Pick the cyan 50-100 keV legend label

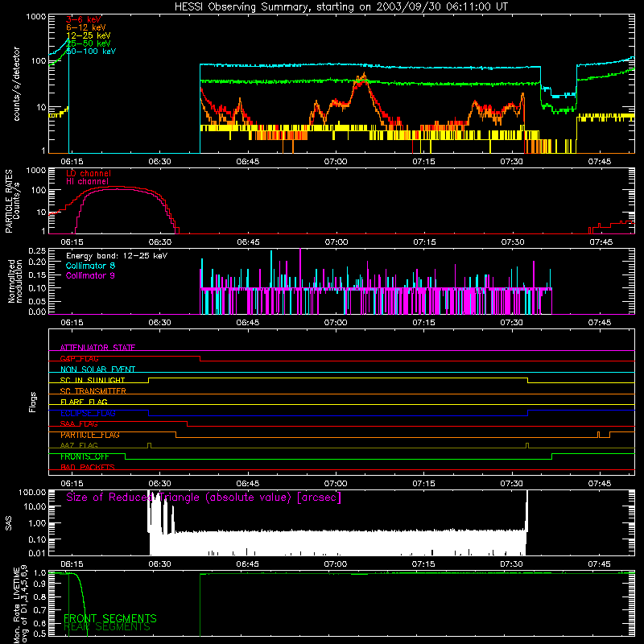point(91,51)
